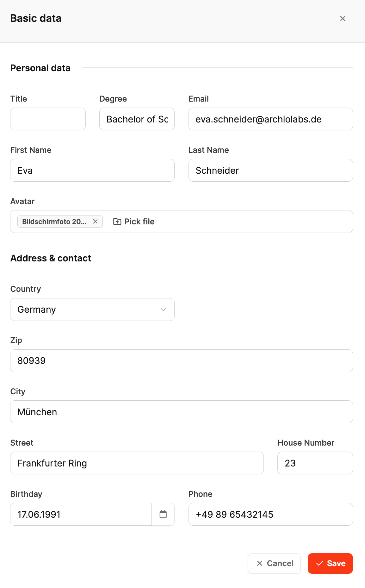The image size is (365, 588).
Task: Expand the Country dropdown chevron
Action: pos(163,310)
